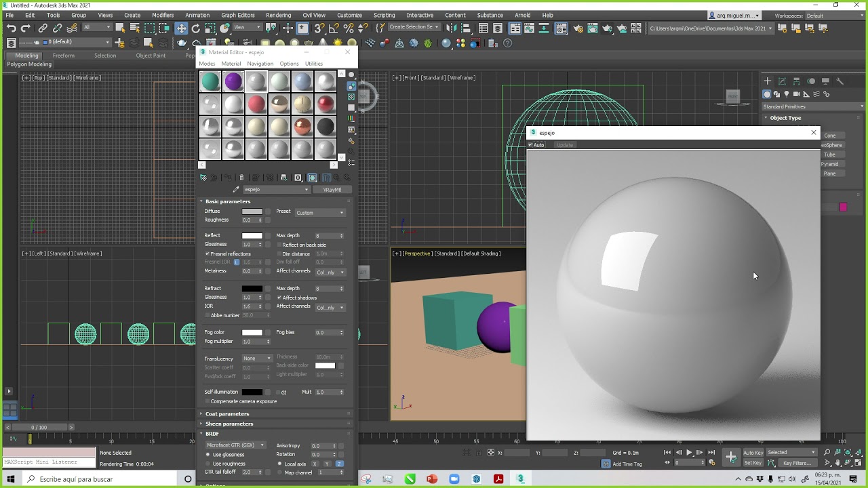The image size is (868, 488).
Task: Expand the Sheen parameters rollout
Action: (x=229, y=424)
